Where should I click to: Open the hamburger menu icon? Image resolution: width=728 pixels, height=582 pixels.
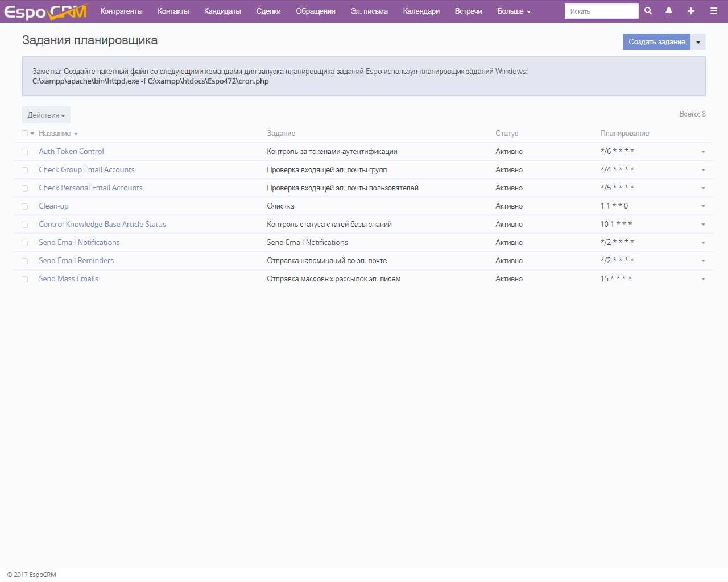point(713,11)
